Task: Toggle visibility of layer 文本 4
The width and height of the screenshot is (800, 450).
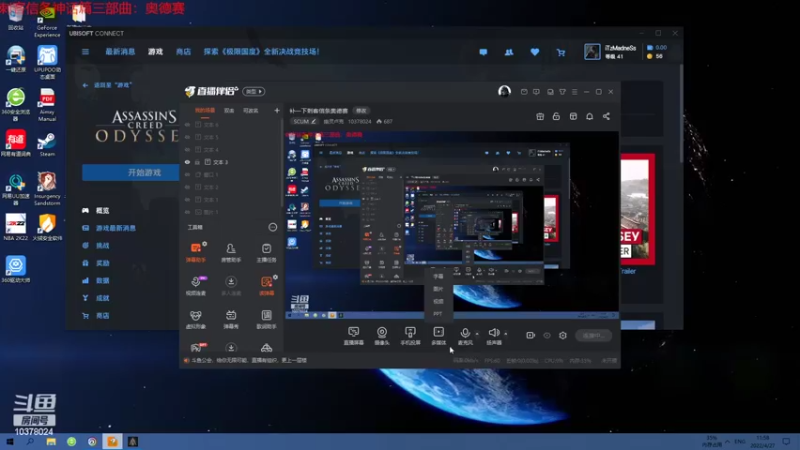Action: 187,149
